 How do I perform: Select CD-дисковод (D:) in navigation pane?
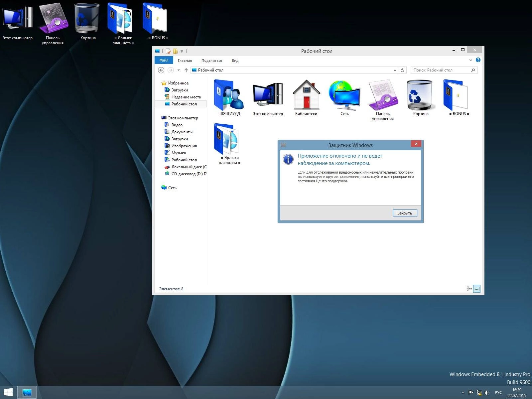click(x=186, y=174)
